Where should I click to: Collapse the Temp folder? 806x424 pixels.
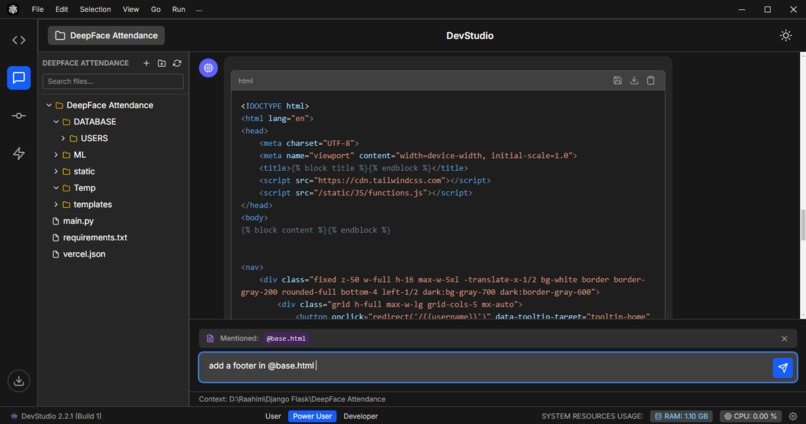point(56,188)
